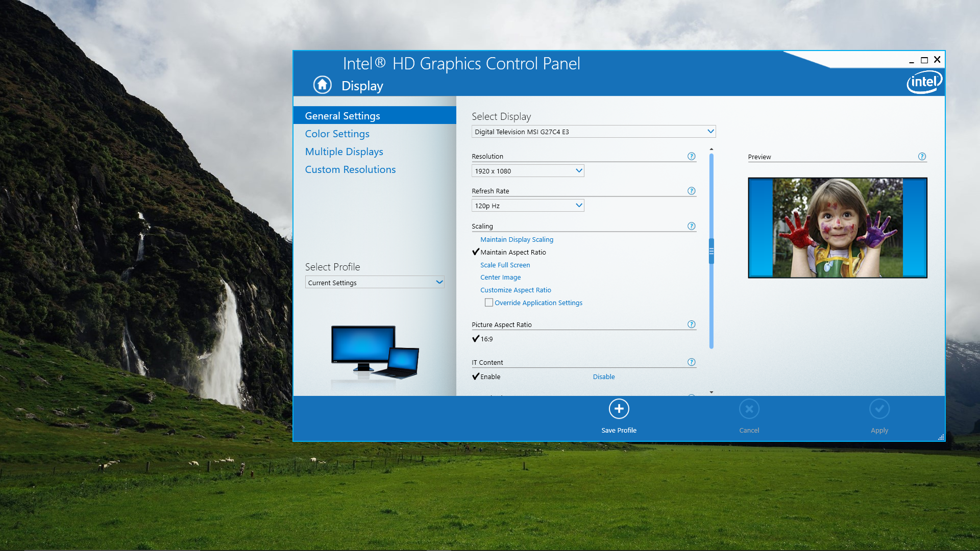Toggle Override Application Settings checkbox
This screenshot has height=551, width=980.
(488, 303)
